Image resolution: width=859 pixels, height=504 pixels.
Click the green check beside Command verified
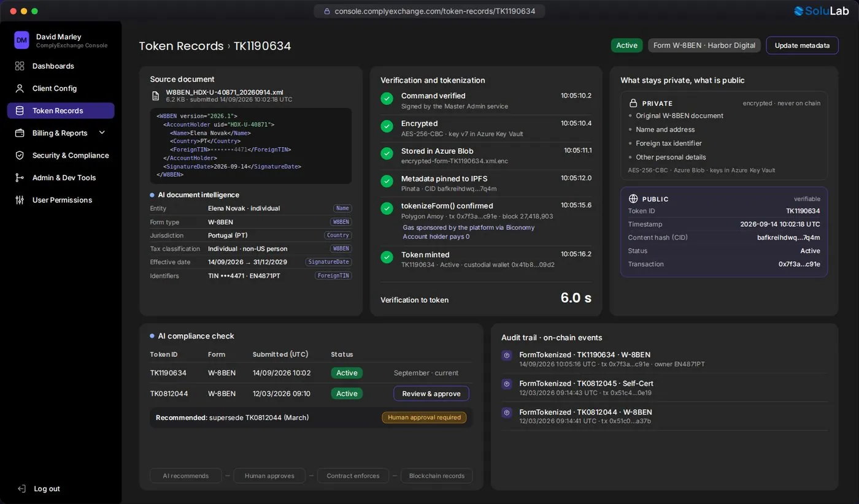[x=387, y=99]
